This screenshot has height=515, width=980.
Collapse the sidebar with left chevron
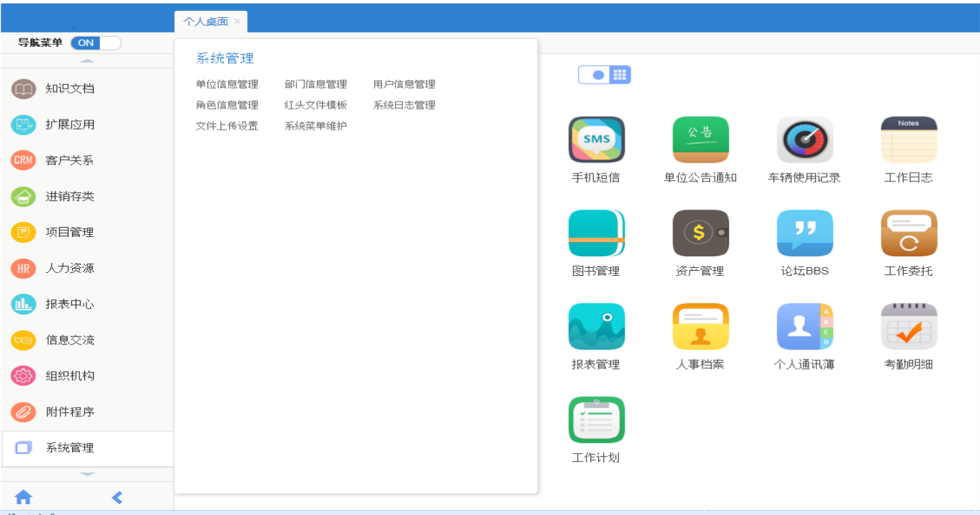[117, 497]
